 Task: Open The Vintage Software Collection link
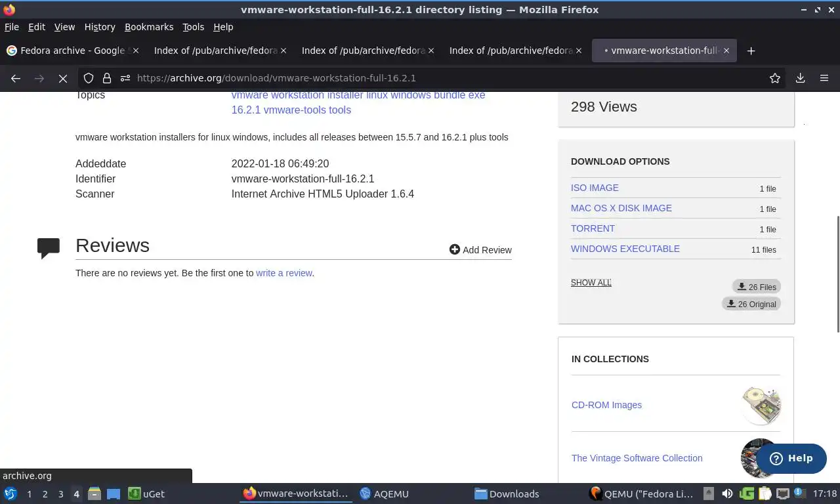[637, 458]
